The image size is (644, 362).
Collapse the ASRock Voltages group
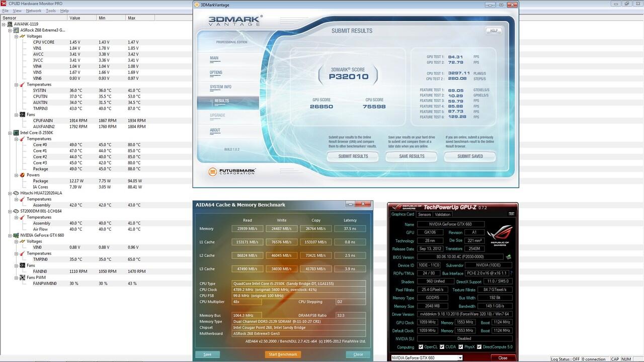(16, 36)
